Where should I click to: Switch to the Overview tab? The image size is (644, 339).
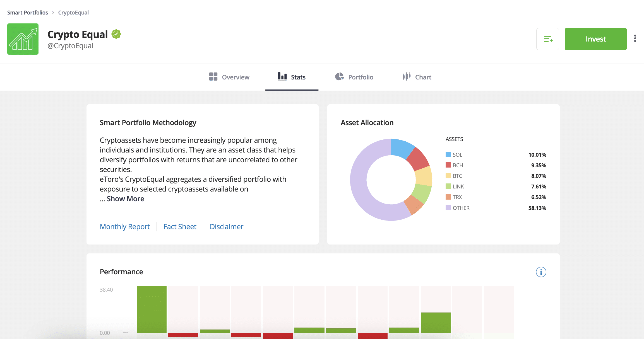(x=229, y=77)
